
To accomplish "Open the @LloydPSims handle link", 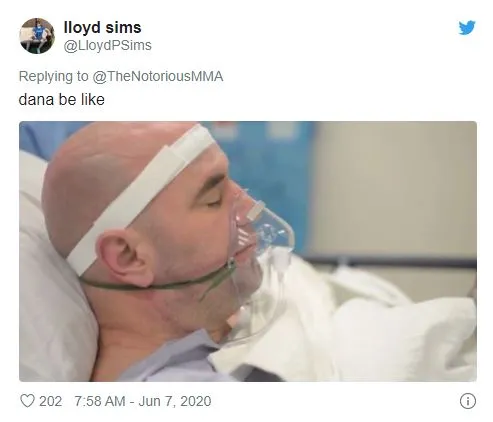I will point(107,45).
